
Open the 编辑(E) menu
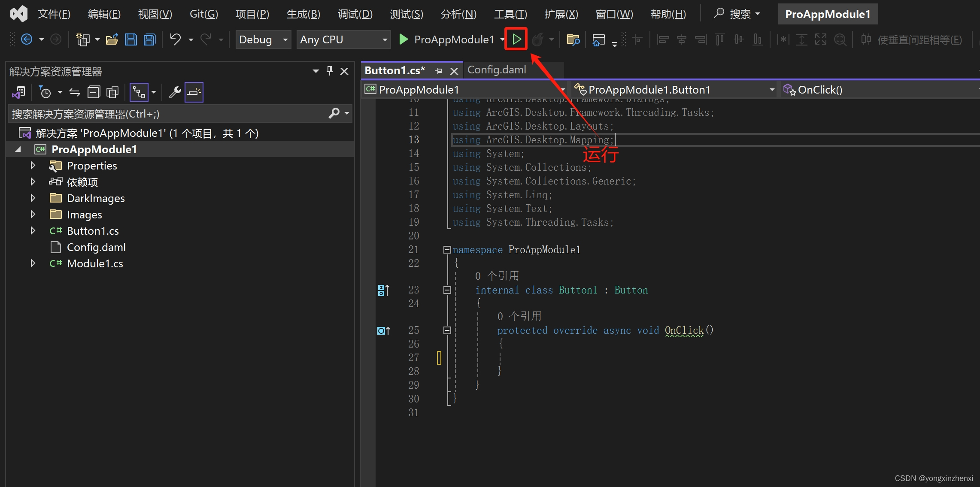point(104,14)
